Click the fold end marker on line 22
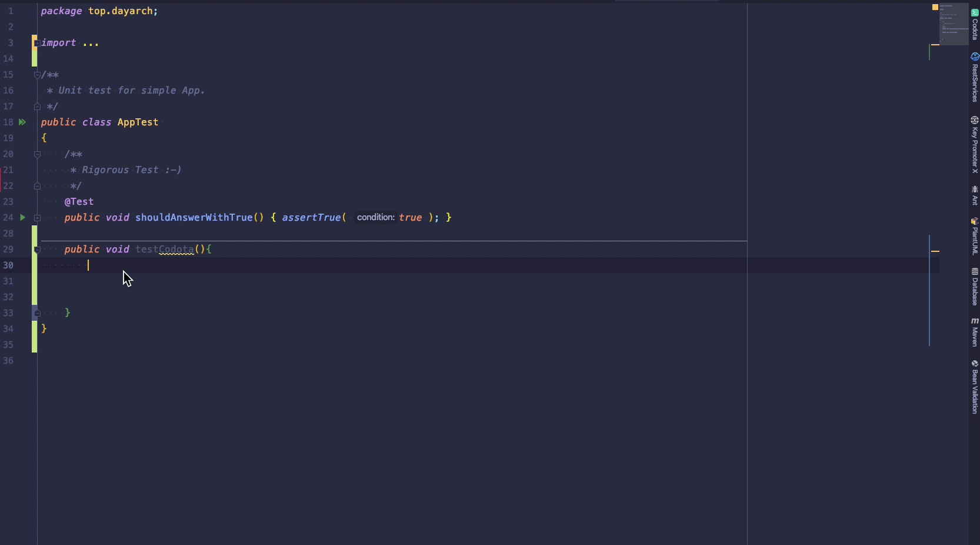980x545 pixels. click(37, 186)
